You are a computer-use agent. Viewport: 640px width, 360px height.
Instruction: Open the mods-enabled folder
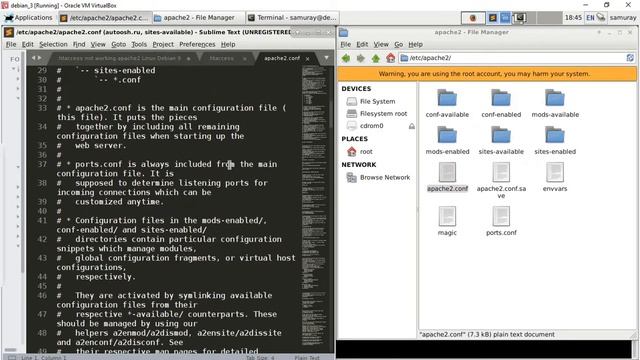point(447,140)
